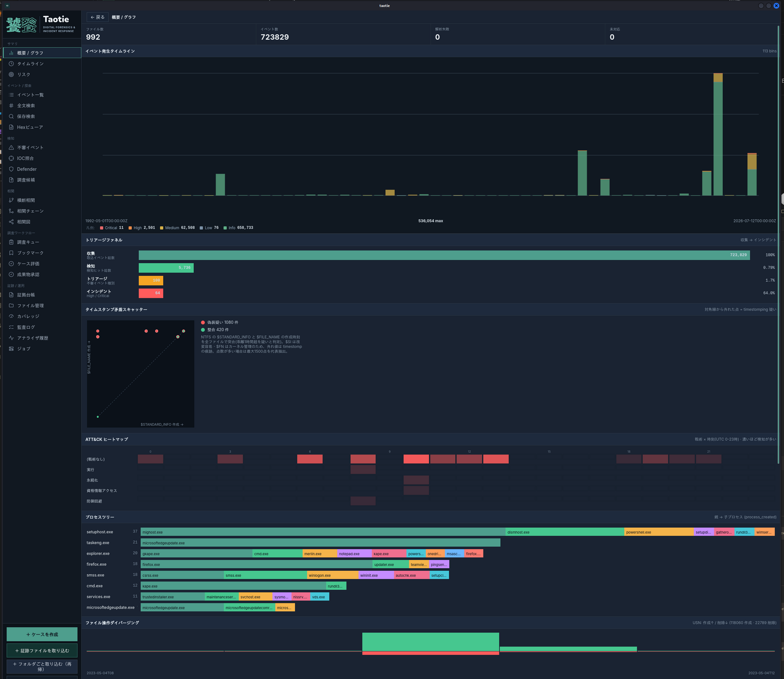
Task: Select mighost.exe block in process tree
Action: pos(323,532)
